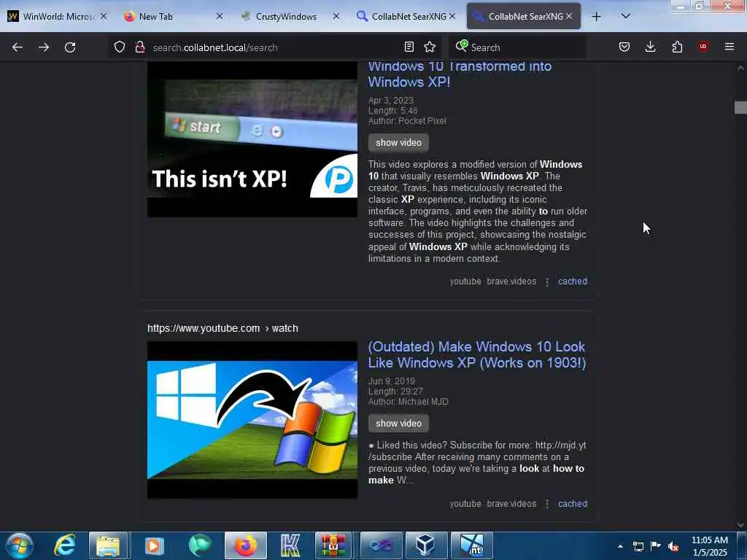The image size is (747, 560).
Task: Open the network tray icon
Action: pos(638,546)
